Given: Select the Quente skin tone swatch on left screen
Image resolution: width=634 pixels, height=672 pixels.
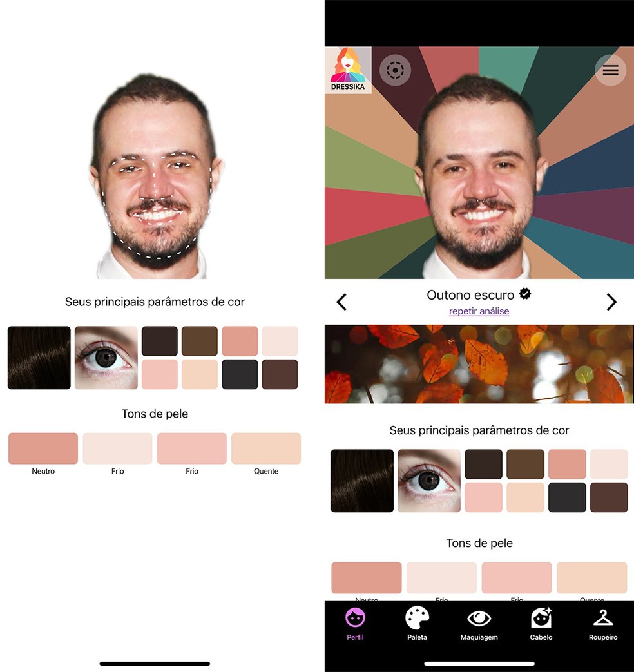Looking at the screenshot, I should (266, 448).
